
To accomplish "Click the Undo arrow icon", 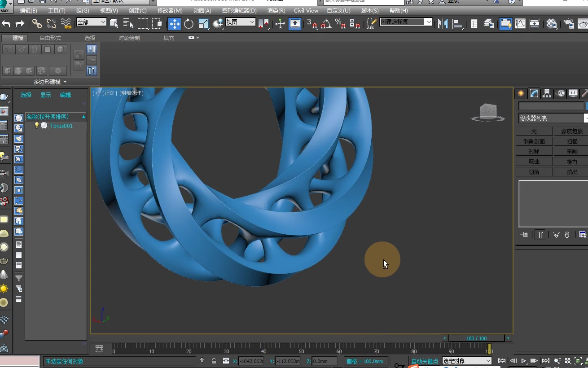I will (6, 24).
